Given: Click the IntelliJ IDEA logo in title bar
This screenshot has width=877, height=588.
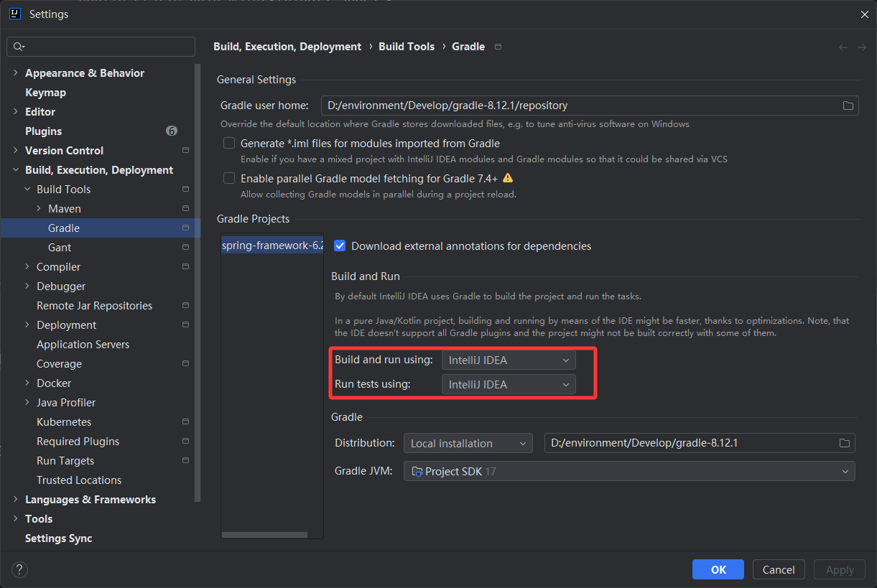Looking at the screenshot, I should 14,14.
